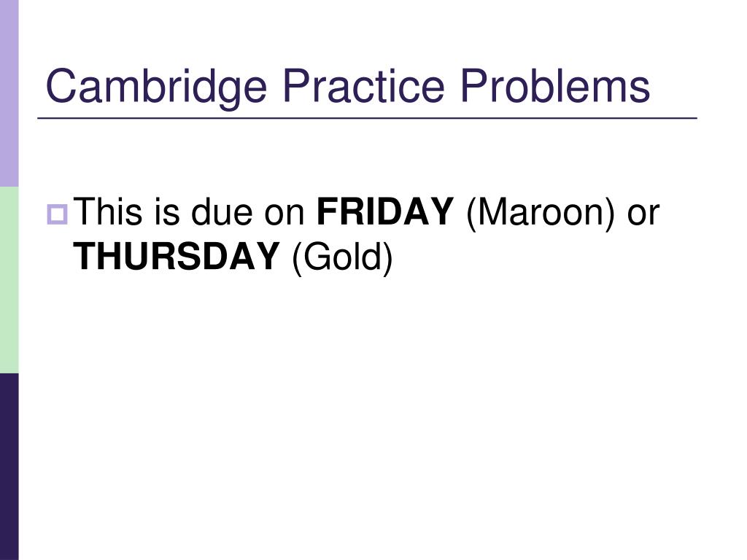Click the word 'or' after Maroon
Viewport: 747px width, 560px height.
tap(643, 214)
